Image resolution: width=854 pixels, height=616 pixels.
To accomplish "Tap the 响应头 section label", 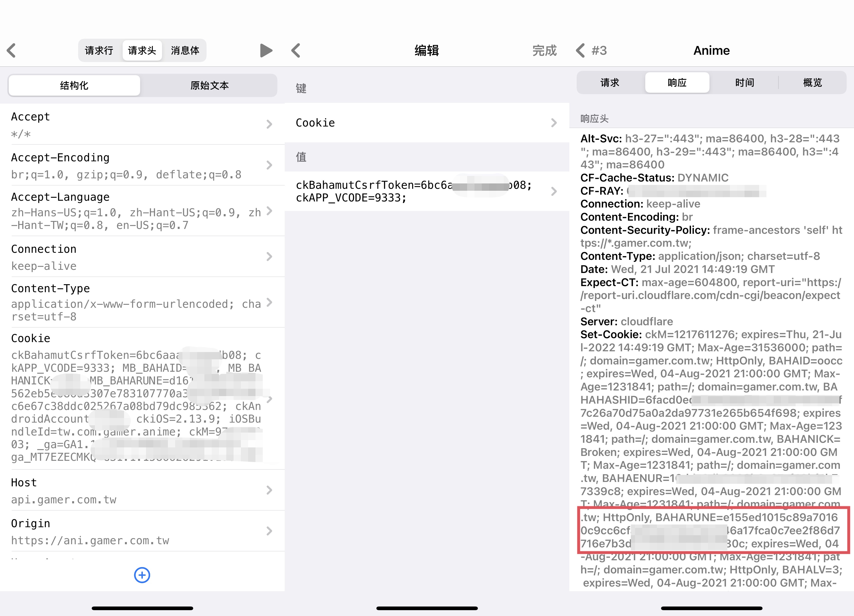I will pos(594,119).
